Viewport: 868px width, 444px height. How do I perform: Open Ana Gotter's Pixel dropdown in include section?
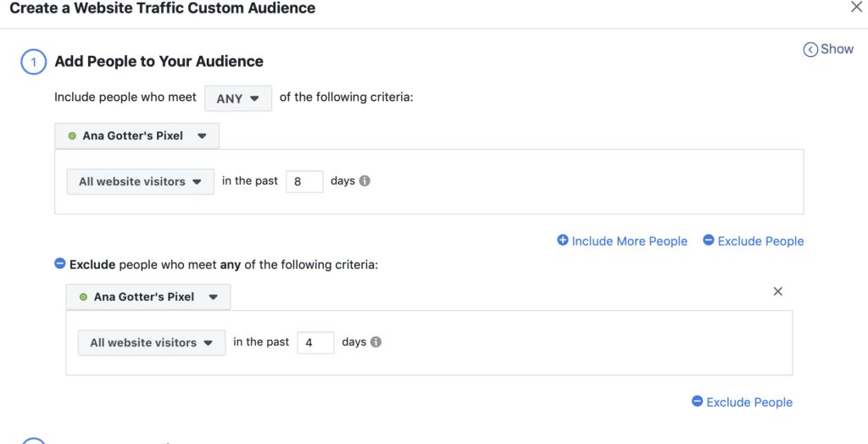coord(136,136)
